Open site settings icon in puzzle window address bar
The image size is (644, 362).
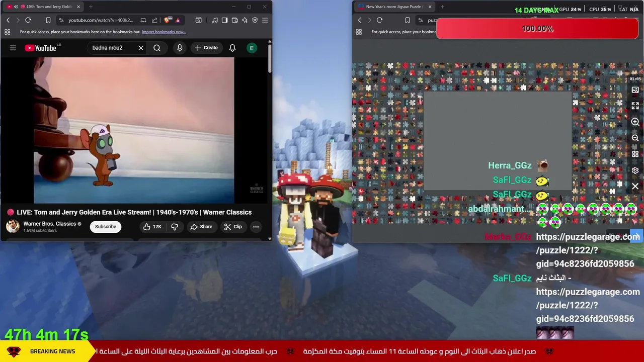421,20
